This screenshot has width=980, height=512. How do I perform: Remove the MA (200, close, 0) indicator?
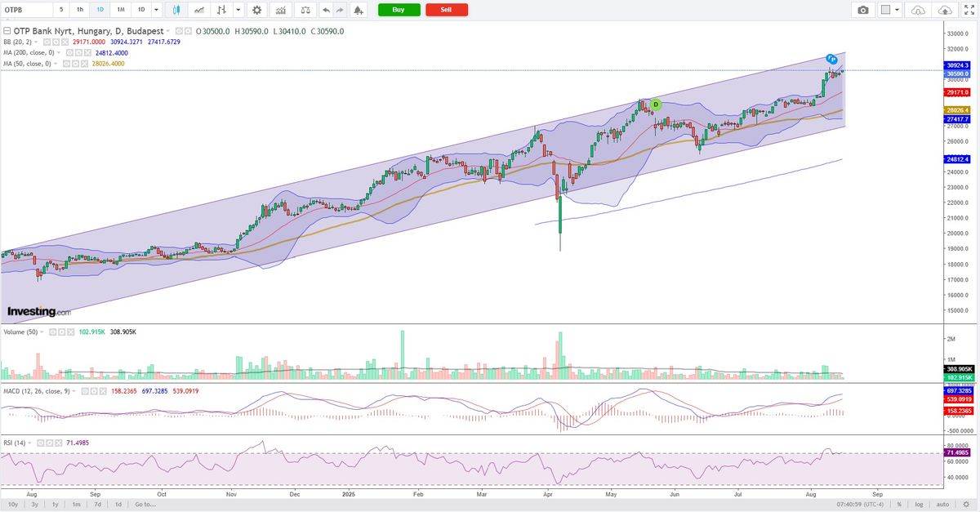87,52
